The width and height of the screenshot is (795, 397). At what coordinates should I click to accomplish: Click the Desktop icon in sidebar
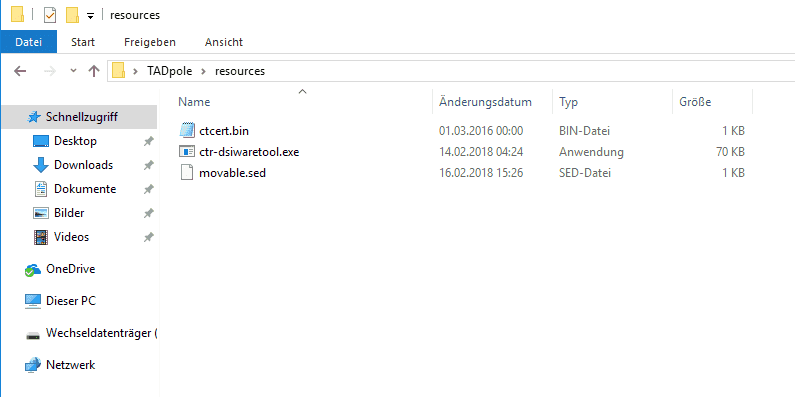tap(41, 141)
